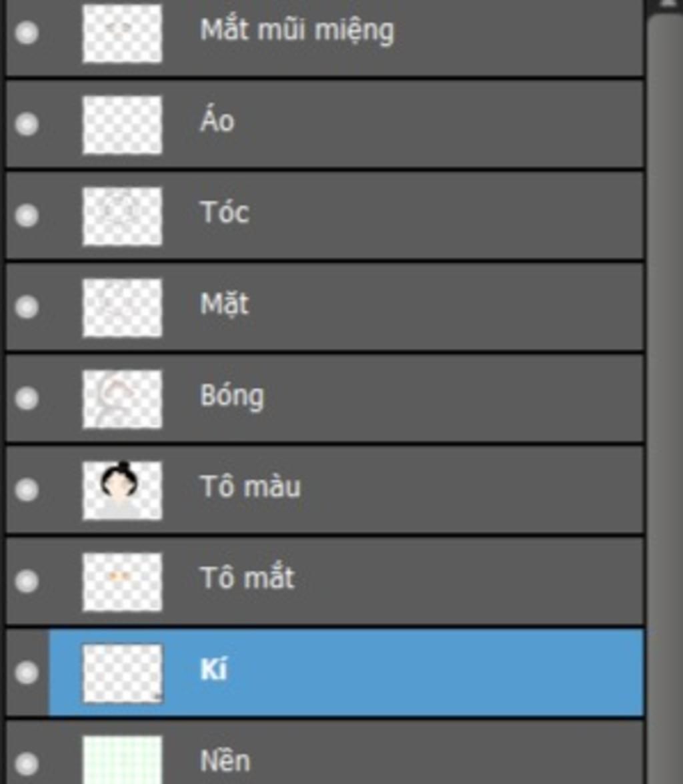Select the Tóc layer name

(225, 213)
